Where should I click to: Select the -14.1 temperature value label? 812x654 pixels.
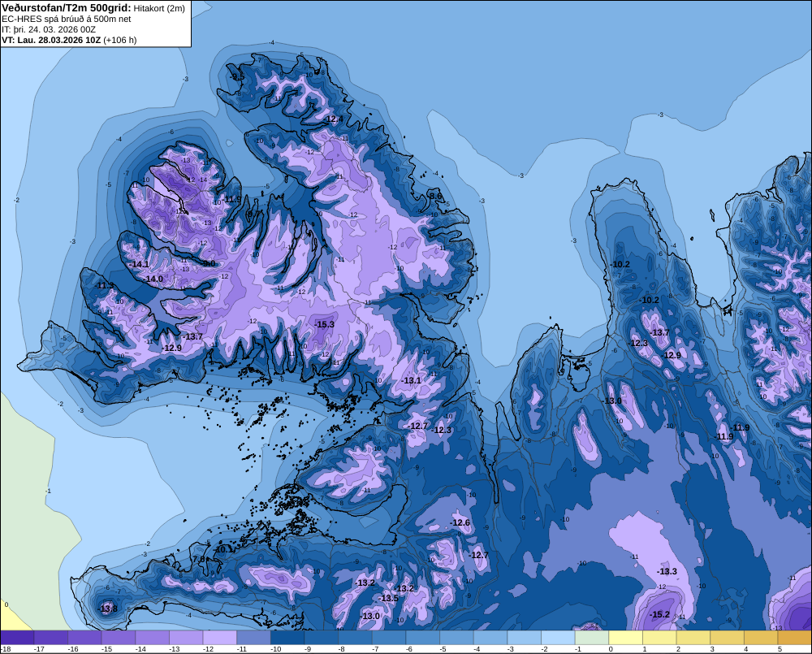click(139, 264)
